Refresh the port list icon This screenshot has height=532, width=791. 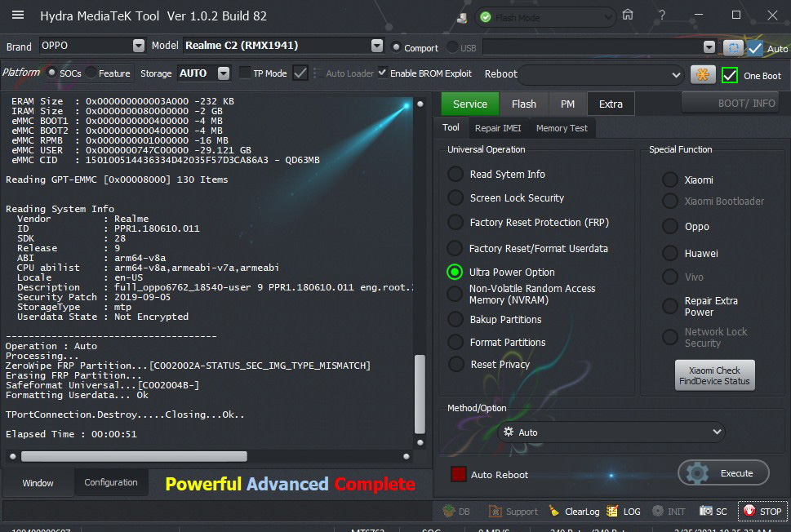732,48
